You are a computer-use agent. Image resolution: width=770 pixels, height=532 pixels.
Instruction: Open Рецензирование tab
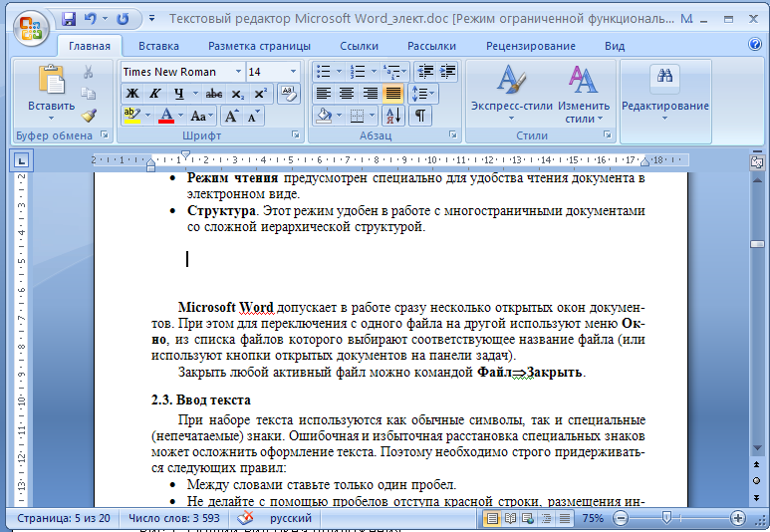[531, 46]
